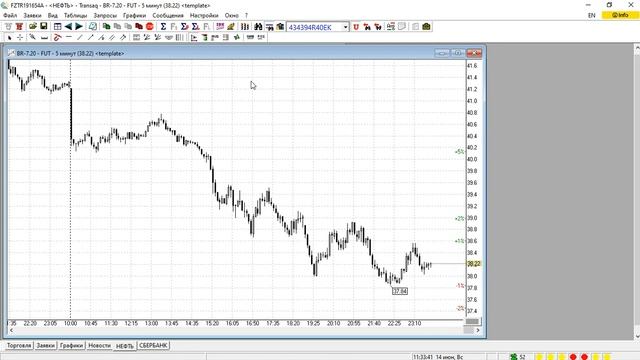Click chart horizontal scrollbar left arrow
This screenshot has height=360, width=640.
[11, 330]
